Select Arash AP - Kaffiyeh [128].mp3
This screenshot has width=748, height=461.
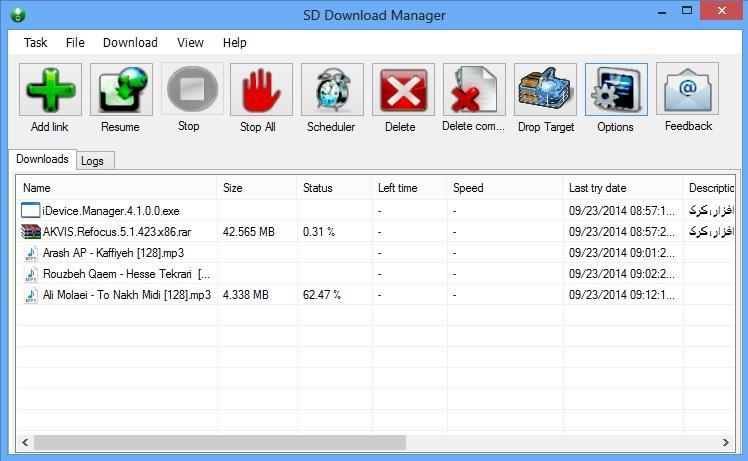click(x=114, y=253)
